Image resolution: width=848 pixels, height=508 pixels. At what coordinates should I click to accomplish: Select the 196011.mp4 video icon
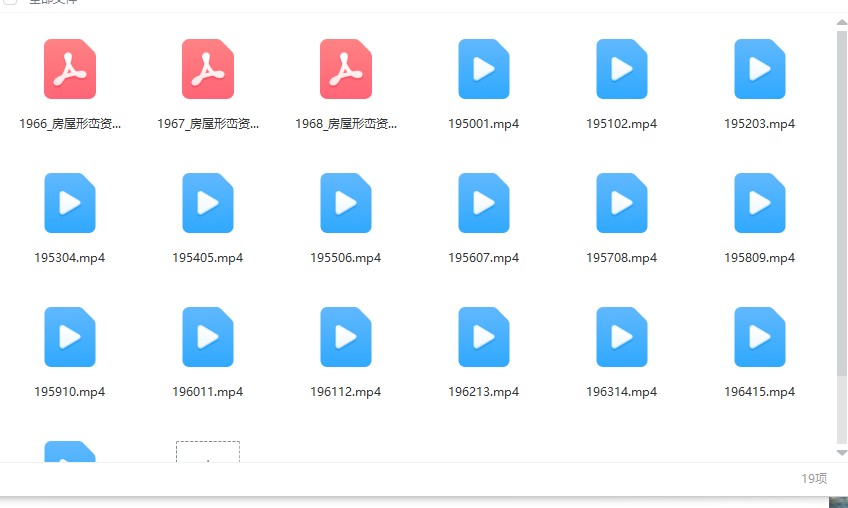pyautogui.click(x=208, y=337)
